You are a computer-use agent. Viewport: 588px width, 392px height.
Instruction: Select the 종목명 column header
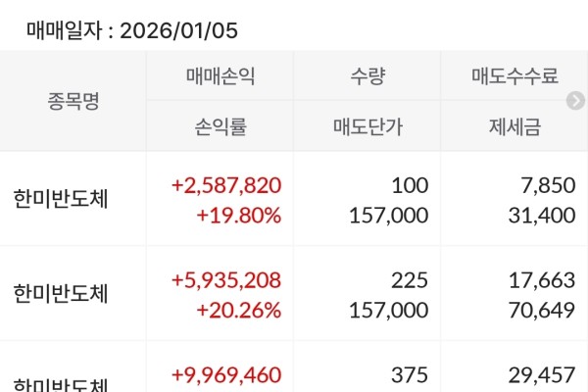click(73, 100)
